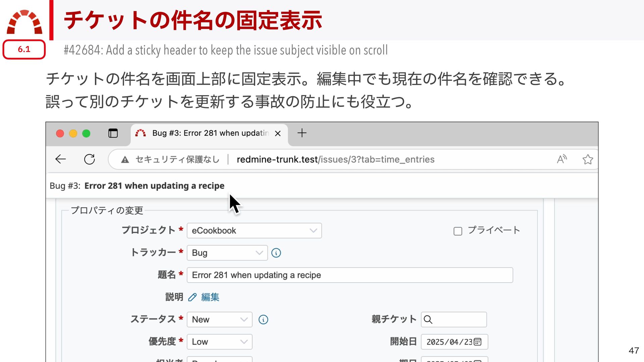Click the URL address bar
644x362 pixels.
335,160
